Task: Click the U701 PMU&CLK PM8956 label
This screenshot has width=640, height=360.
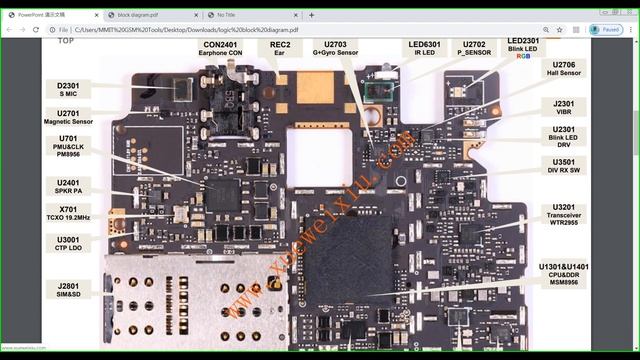Action: click(68, 146)
